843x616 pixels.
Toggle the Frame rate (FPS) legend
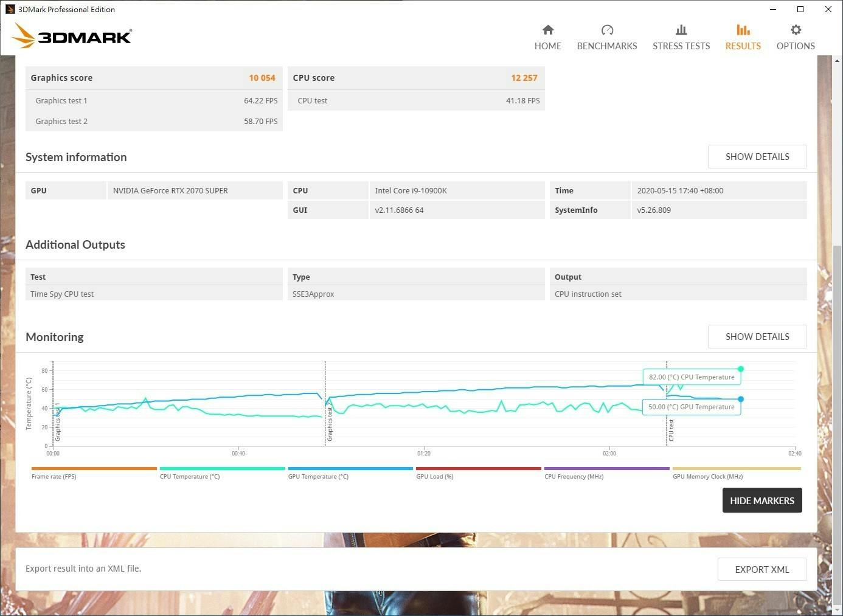click(x=94, y=472)
